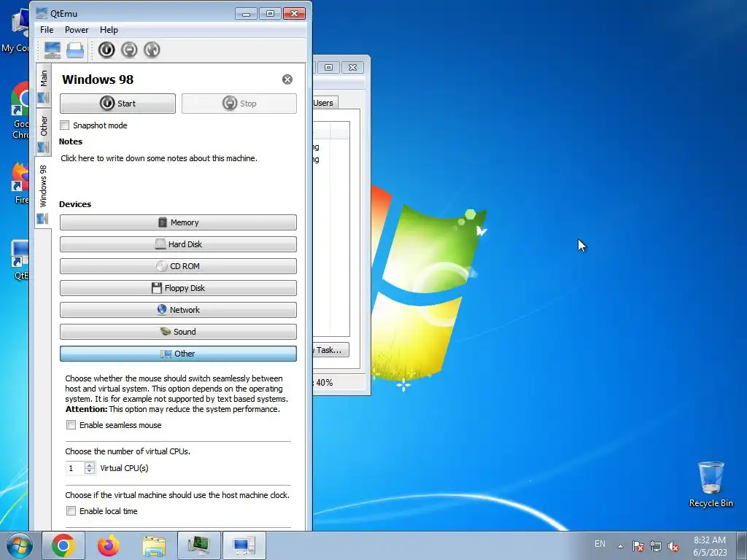The image size is (747, 560).
Task: Click the Action Center flag icon
Action: pyautogui.click(x=638, y=546)
